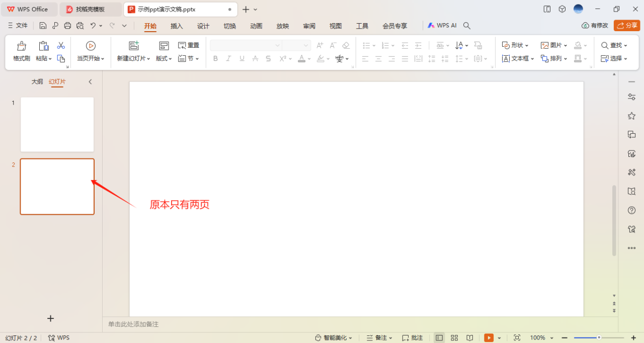644x343 pixels.
Task: Toggle bold formatting
Action: (x=215, y=58)
